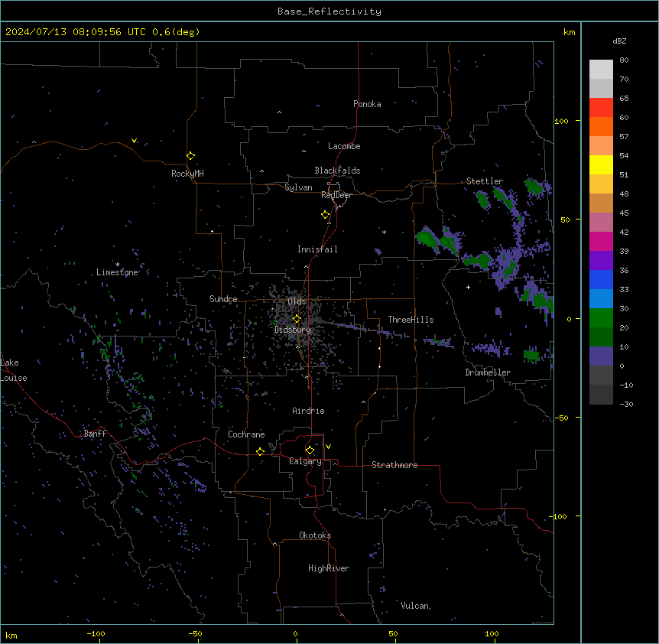The image size is (659, 644).
Task: Pick the yellow diamond marker below Cochrane
Action: click(x=260, y=452)
